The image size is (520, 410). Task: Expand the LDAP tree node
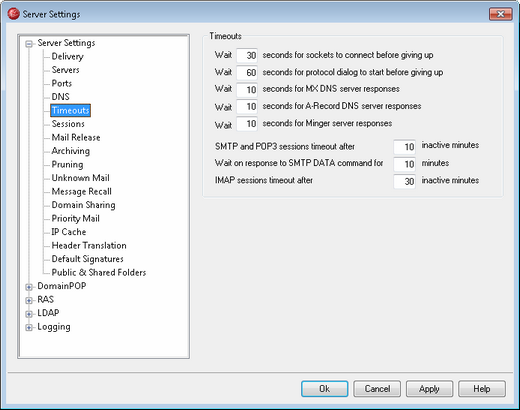click(x=29, y=314)
